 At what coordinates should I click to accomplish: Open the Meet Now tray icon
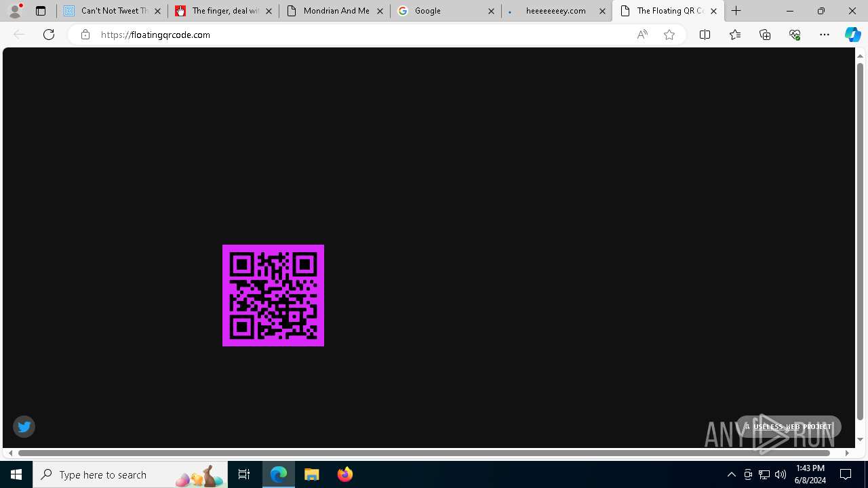coord(748,474)
